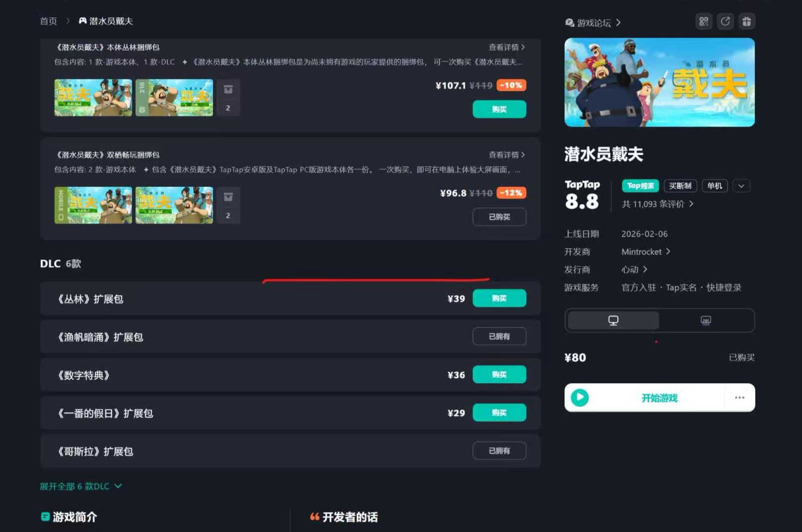Buy the 本体丛林捆绑包 bundle at ¥107.1

point(499,109)
